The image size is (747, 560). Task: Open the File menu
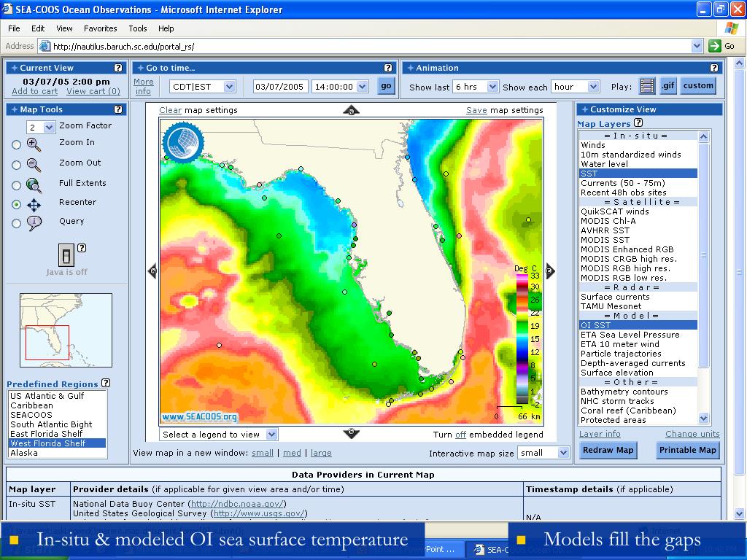tap(14, 28)
